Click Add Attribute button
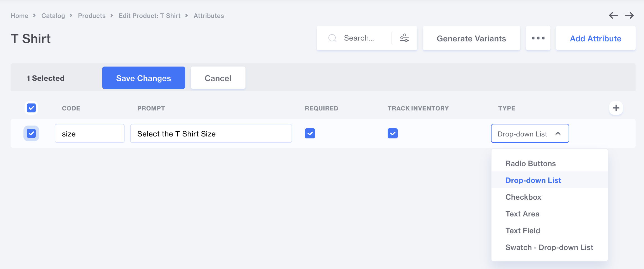644x269 pixels. (x=595, y=38)
